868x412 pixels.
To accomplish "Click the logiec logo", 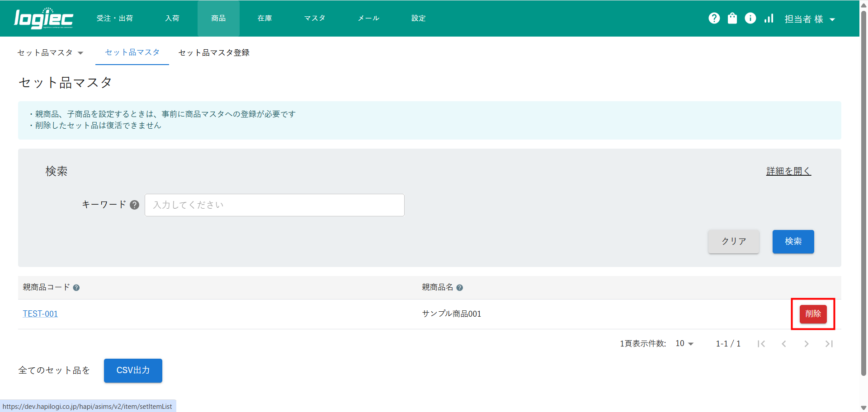I will pyautogui.click(x=43, y=19).
